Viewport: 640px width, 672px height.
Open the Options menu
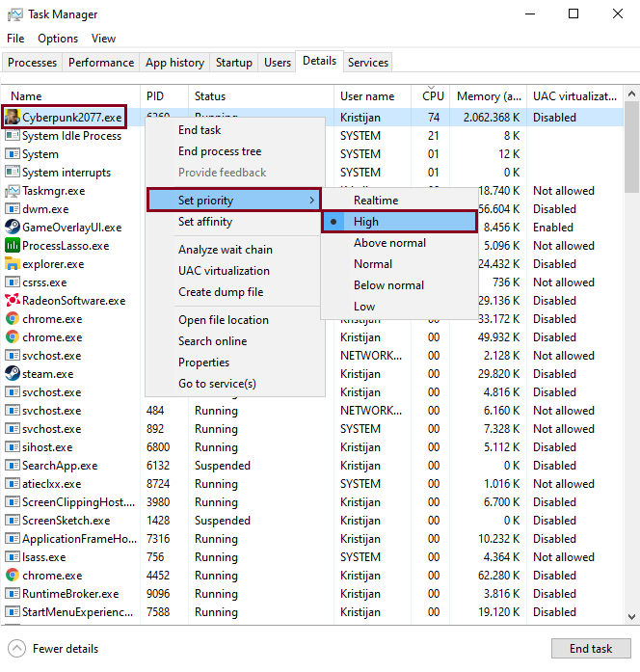[58, 39]
